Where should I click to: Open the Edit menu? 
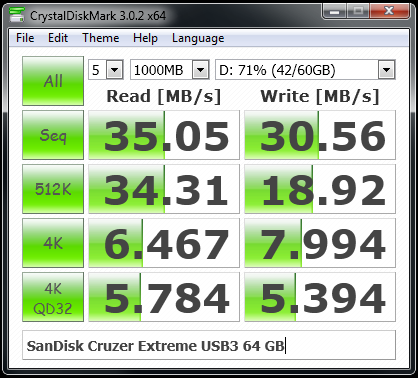tap(58, 38)
